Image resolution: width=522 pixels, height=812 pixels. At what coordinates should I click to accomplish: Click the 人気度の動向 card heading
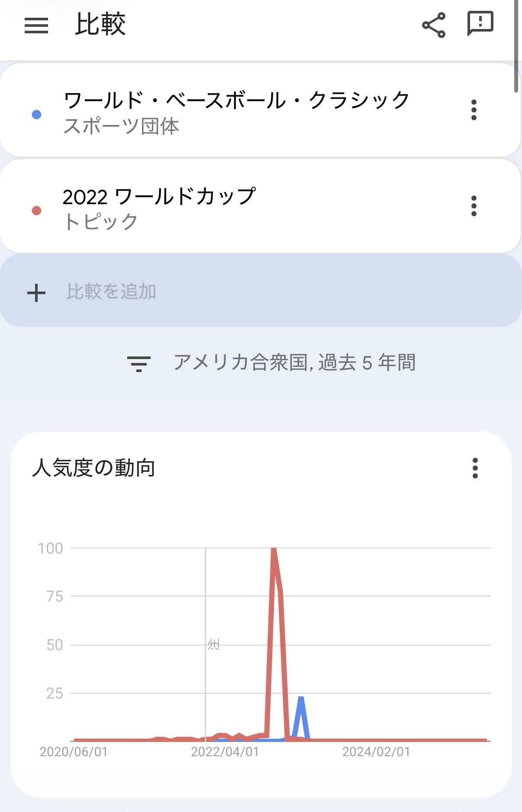point(93,468)
